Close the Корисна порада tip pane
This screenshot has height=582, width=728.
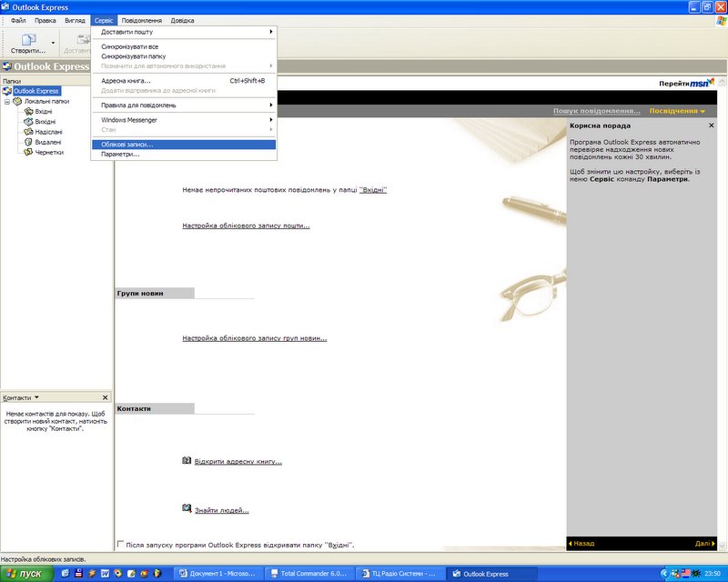[712, 125]
